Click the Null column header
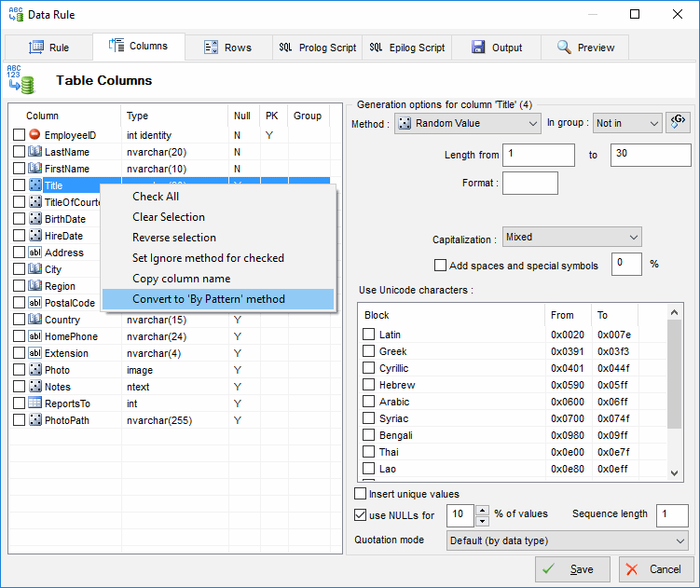The height and width of the screenshot is (588, 700). pyautogui.click(x=244, y=116)
